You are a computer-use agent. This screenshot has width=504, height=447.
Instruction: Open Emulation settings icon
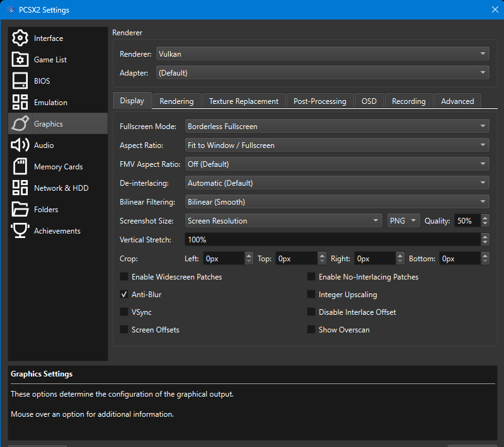point(20,102)
